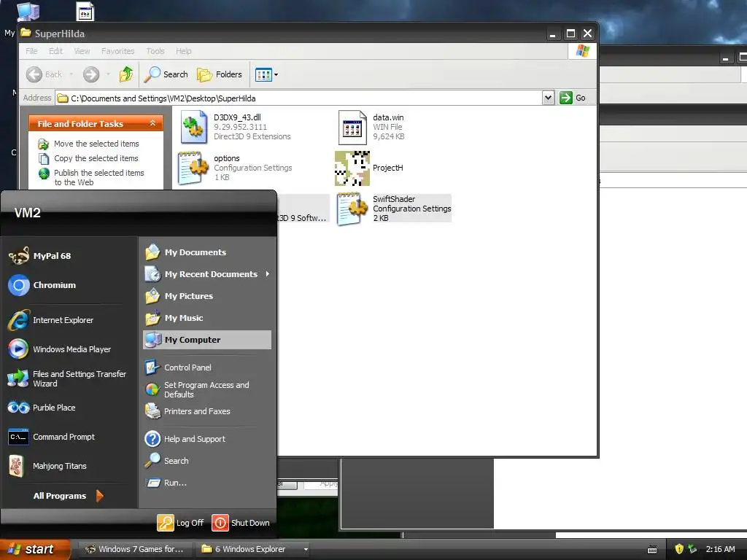Screen dimensions: 747x560
Task: Click the Log Off button
Action: coord(181,522)
